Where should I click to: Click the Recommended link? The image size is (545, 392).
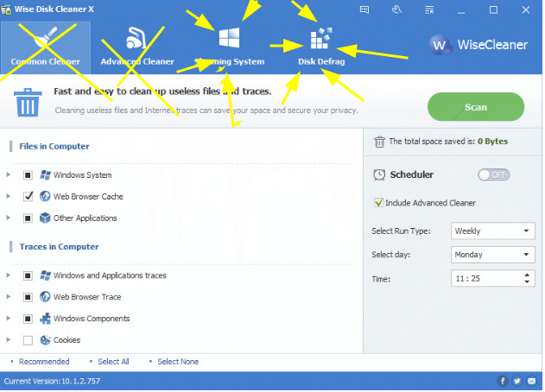(45, 364)
